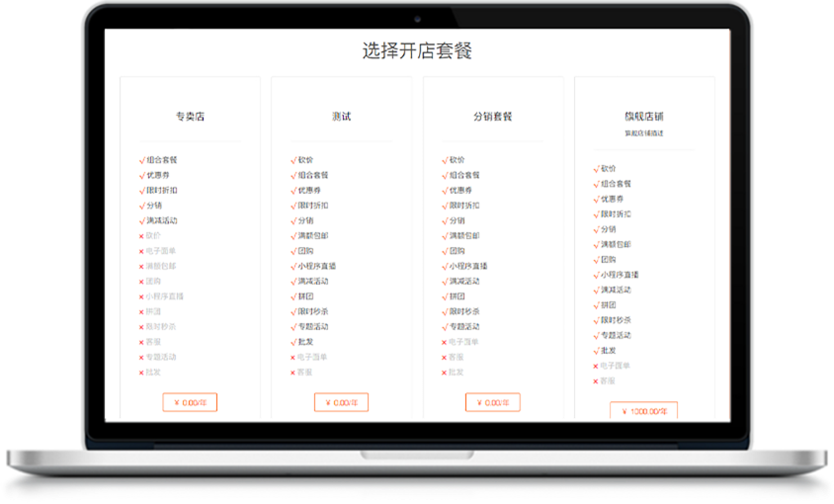Click the red X beside 砍价 in 专卖店
834x504 pixels.
[x=141, y=236]
